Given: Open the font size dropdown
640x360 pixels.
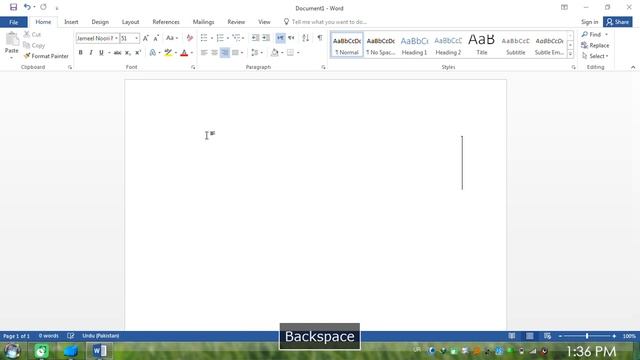Looking at the screenshot, I should coord(137,38).
